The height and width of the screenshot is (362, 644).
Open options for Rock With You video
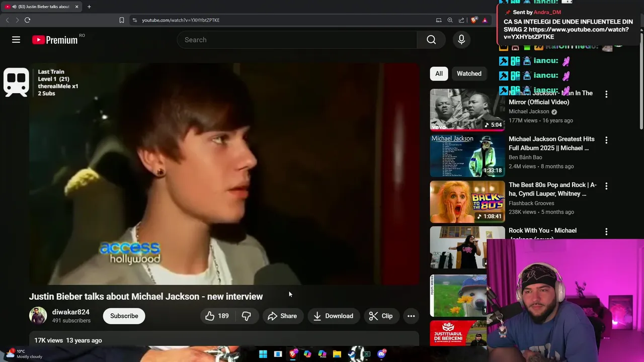pos(606,231)
